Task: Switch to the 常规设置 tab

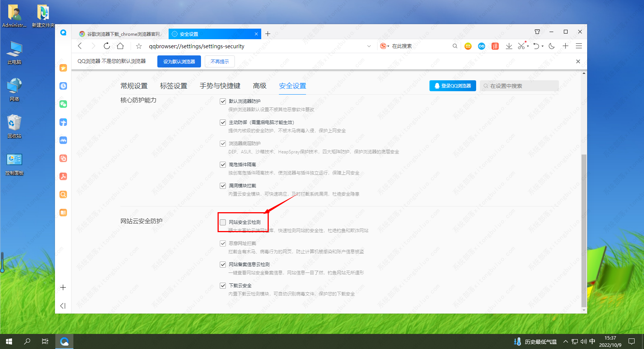Action: [x=134, y=86]
